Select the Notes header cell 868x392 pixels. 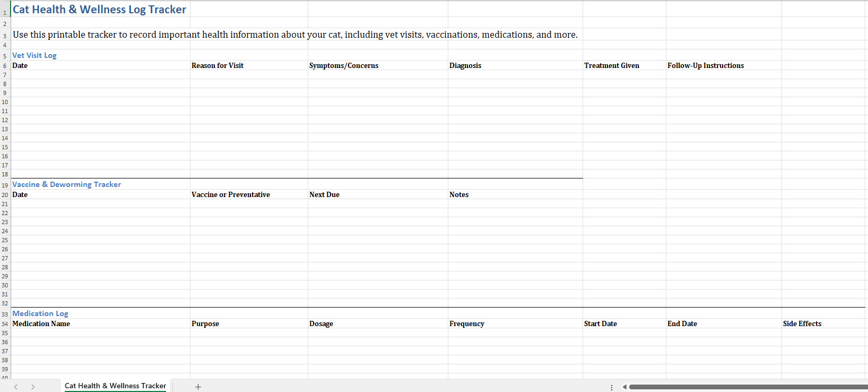(515, 194)
